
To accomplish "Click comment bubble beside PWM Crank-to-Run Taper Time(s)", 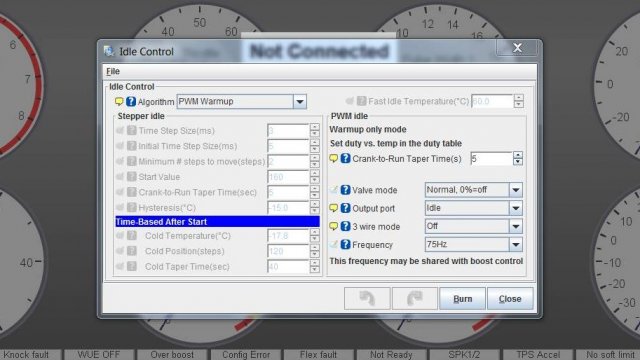I will 333,158.
